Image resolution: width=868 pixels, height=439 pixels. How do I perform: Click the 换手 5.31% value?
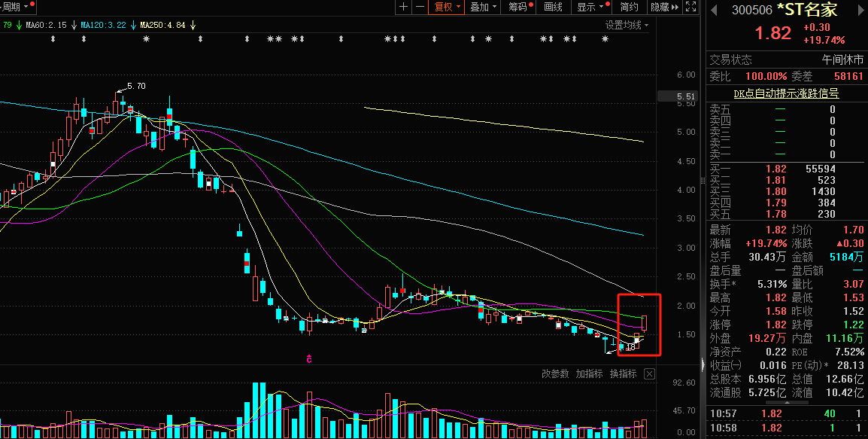click(772, 284)
